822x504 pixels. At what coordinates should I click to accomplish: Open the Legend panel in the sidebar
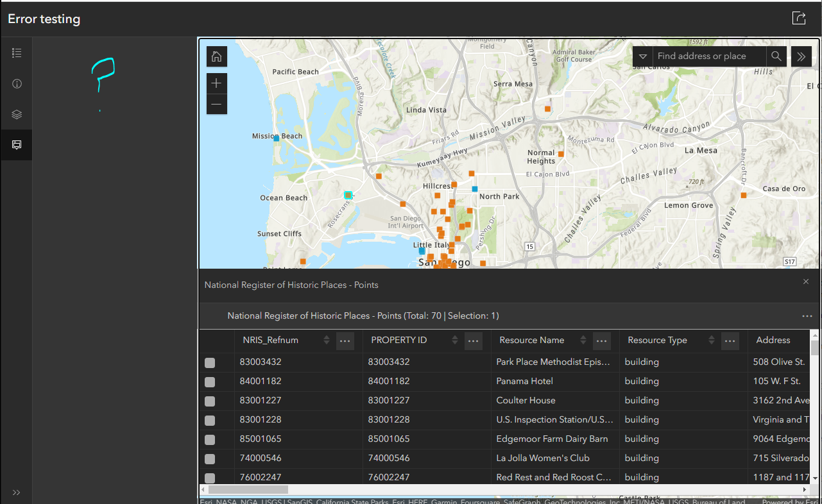(17, 53)
